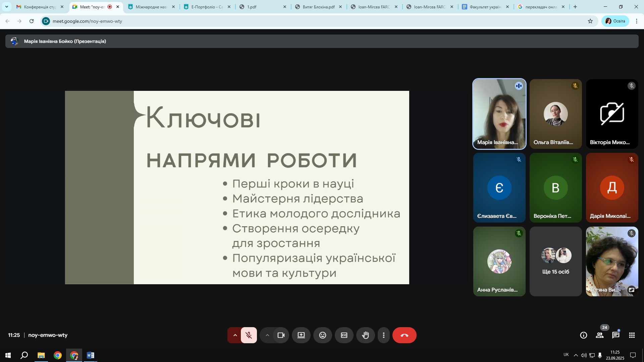Open meeting details info icon
The height and width of the screenshot is (362, 644).
pos(583,335)
